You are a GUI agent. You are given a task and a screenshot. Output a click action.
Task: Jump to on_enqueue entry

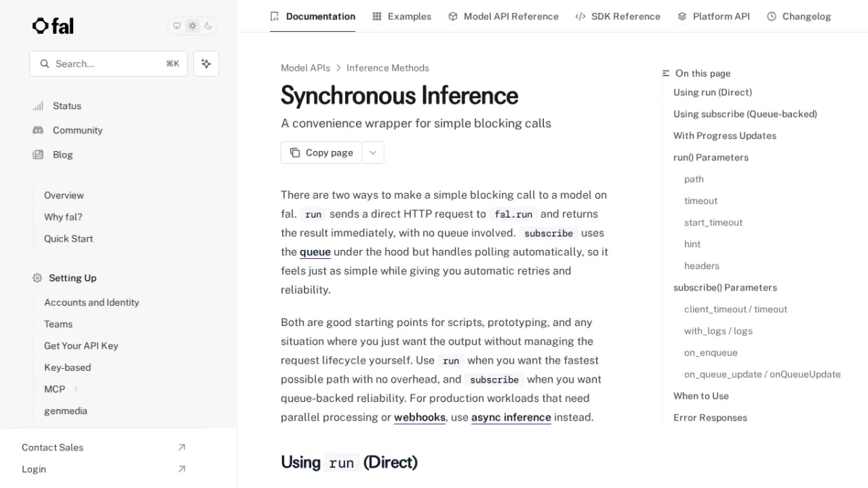point(711,353)
